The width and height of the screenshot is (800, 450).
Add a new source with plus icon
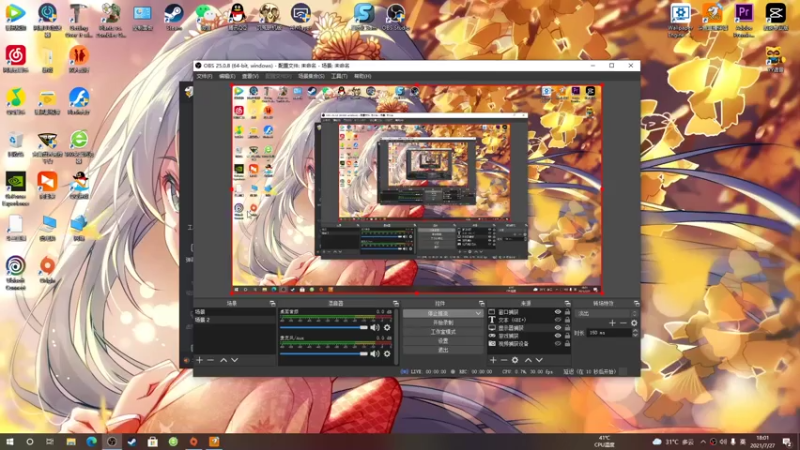coord(493,360)
